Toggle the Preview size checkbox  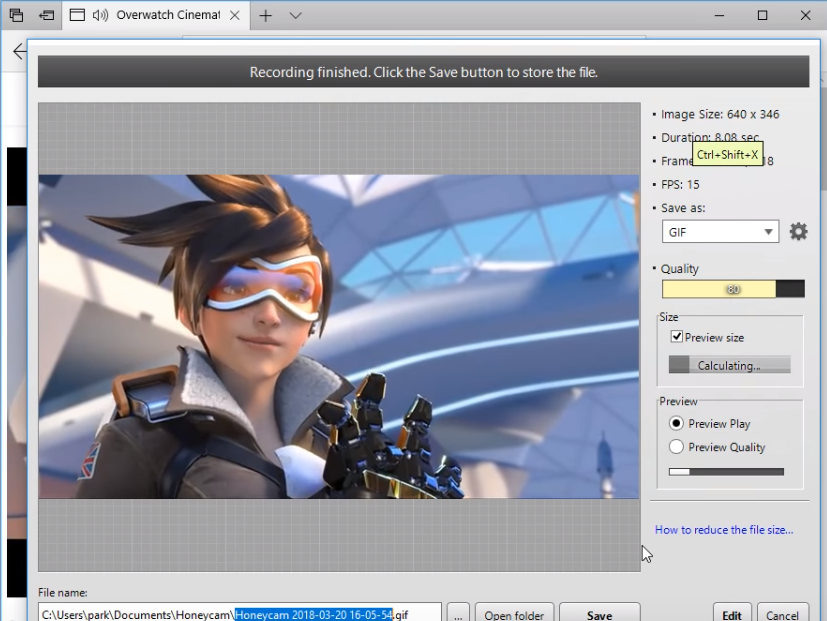pos(677,337)
